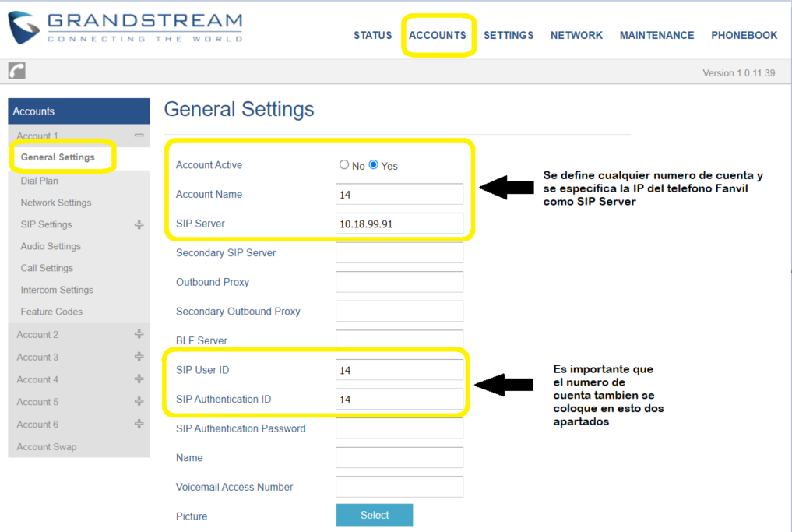Viewport: 792px width, 532px height.
Task: Click the phone handset icon
Action: click(16, 71)
